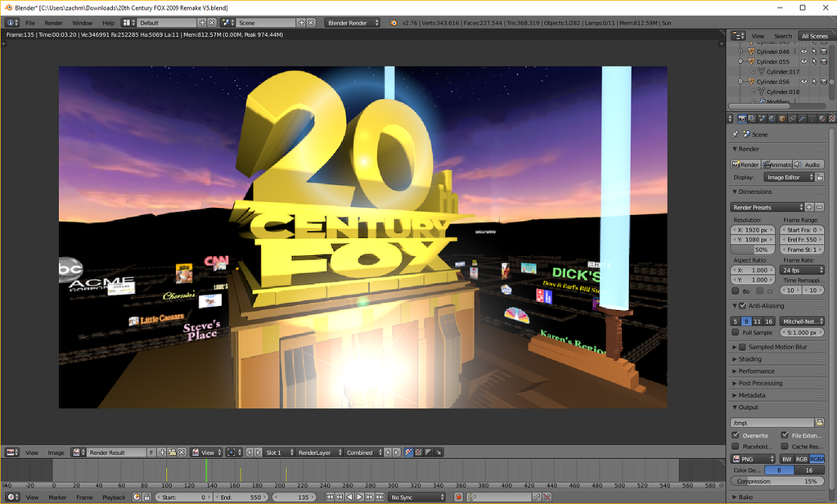
Task: Click the resolution 50% percentage slider
Action: pos(753,250)
